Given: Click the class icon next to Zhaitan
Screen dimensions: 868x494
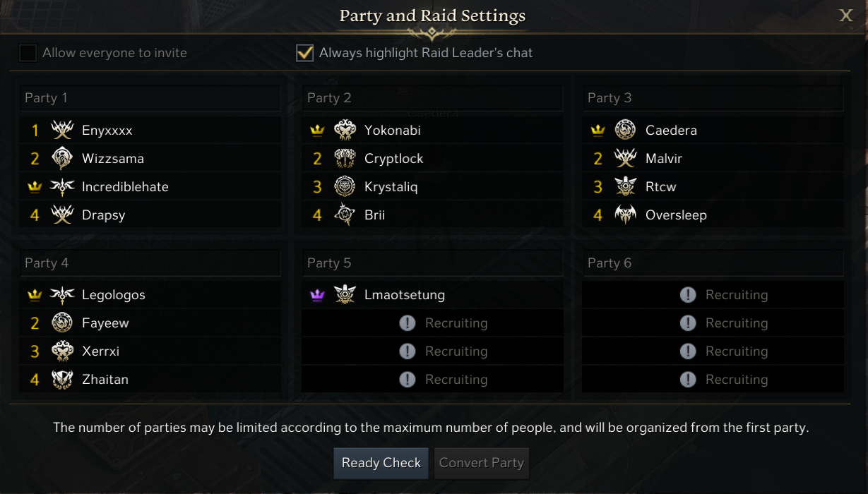Looking at the screenshot, I should [x=62, y=380].
